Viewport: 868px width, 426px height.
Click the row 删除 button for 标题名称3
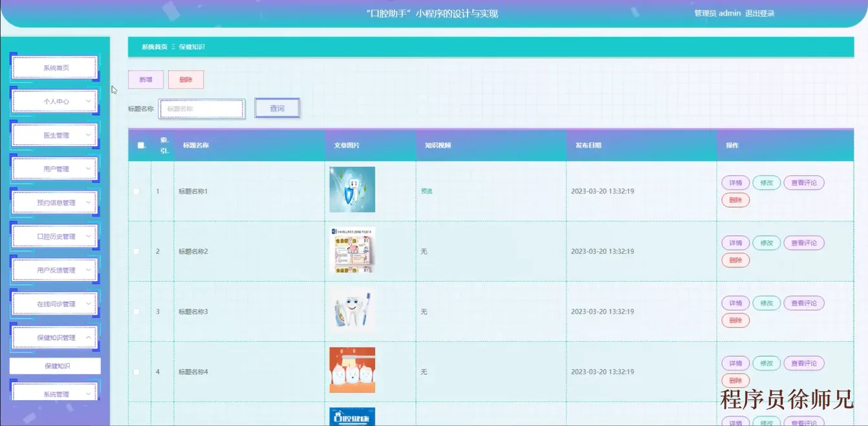coord(736,320)
